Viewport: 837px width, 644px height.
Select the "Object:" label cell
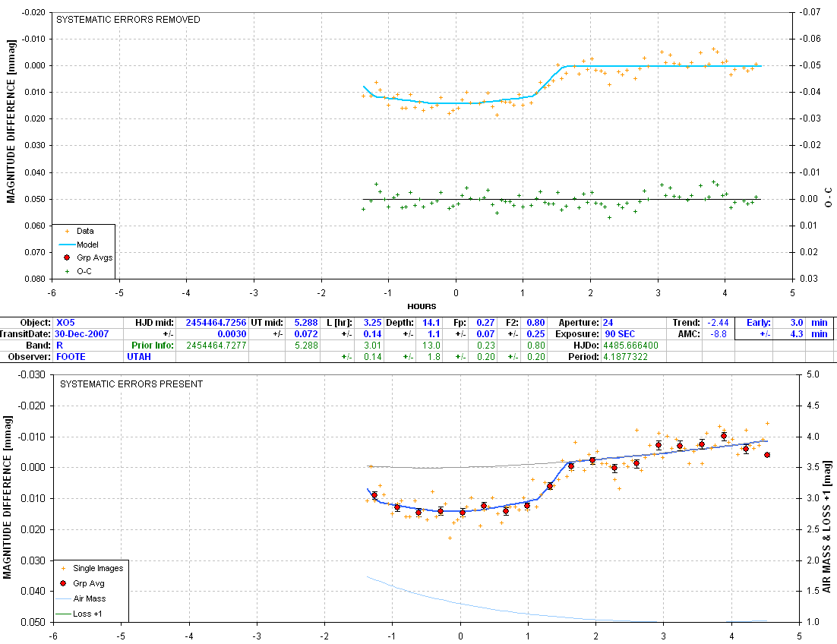(36, 323)
